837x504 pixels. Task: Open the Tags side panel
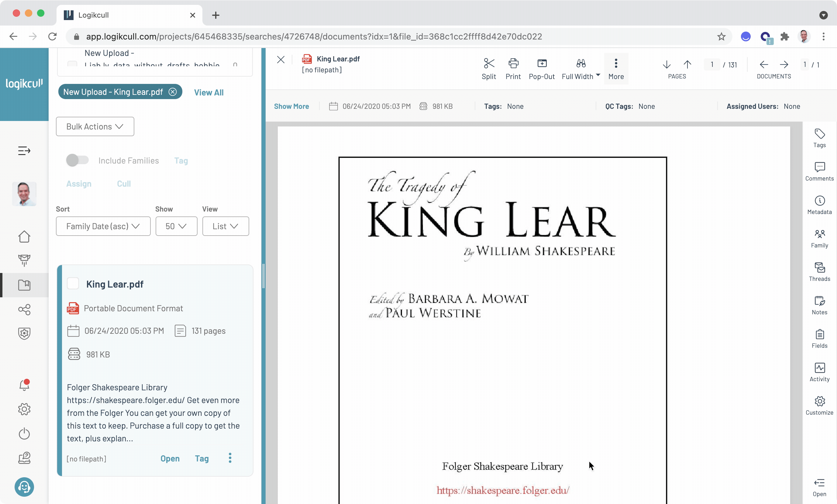point(819,138)
